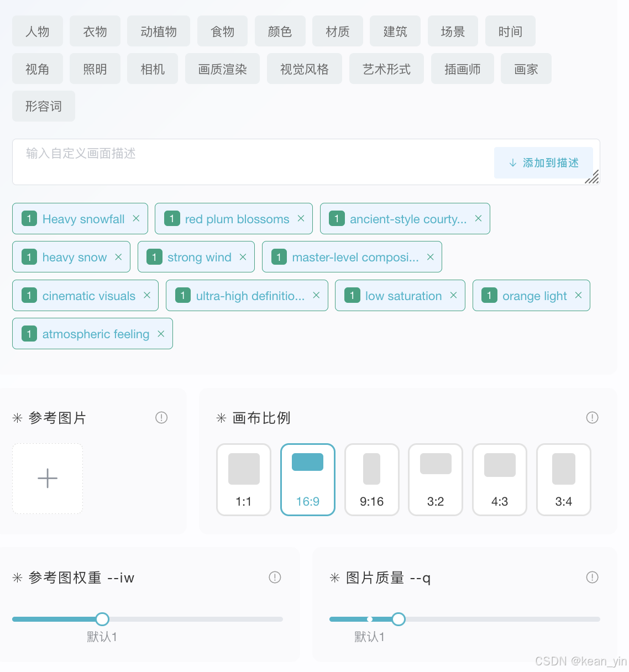Remove the orange light tag
Image resolution: width=629 pixels, height=672 pixels.
point(578,295)
